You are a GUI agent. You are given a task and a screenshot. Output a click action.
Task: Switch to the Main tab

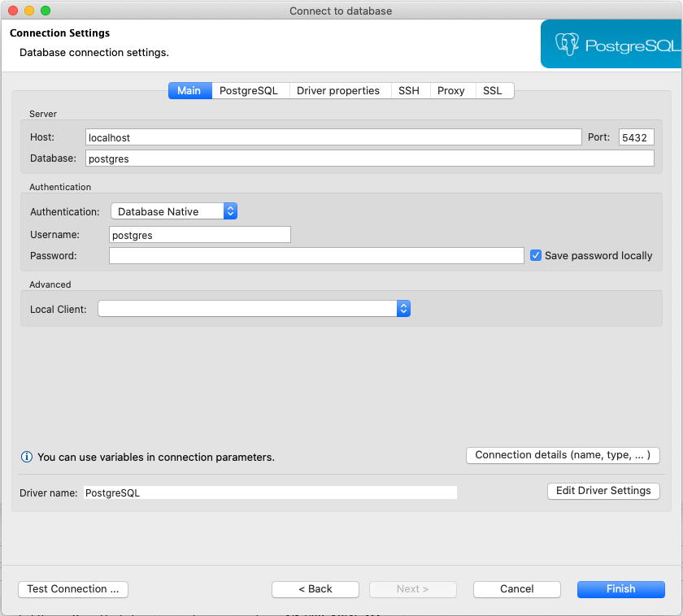190,90
